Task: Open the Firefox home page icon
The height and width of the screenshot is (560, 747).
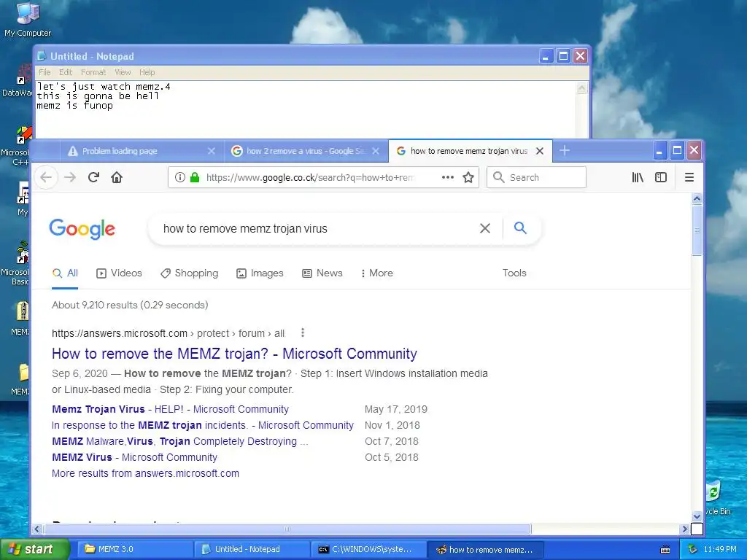Action: click(117, 178)
